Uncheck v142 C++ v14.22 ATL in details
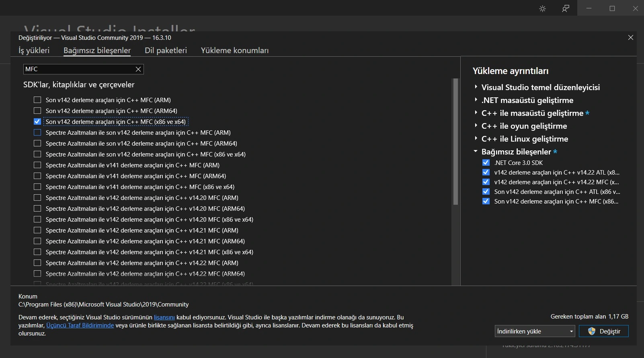This screenshot has height=358, width=644. pos(486,172)
